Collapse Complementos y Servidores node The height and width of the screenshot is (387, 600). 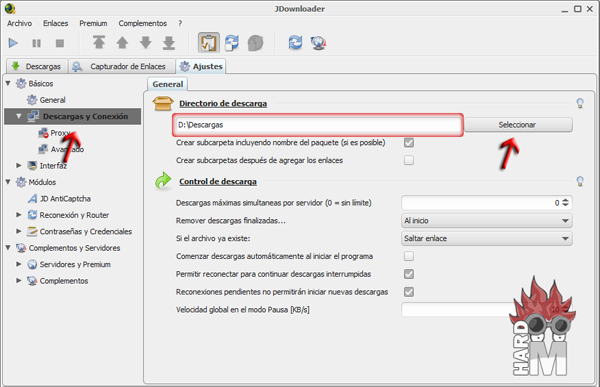(x=8, y=248)
